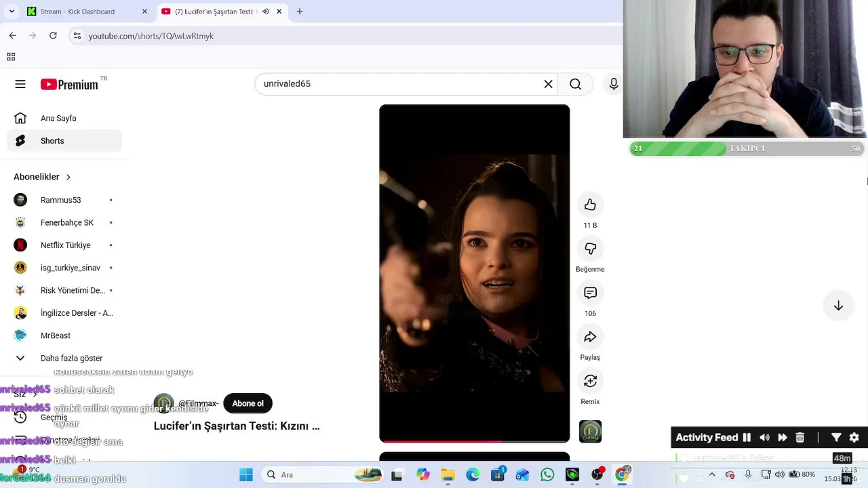Screen dimensions: 868x488
Task: Click the short's title text
Action: pos(237,426)
